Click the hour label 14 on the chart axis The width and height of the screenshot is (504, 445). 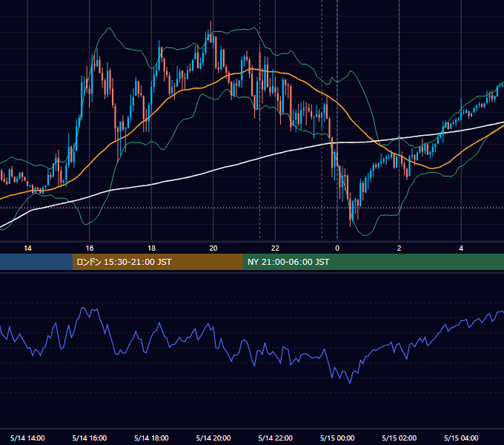27,248
